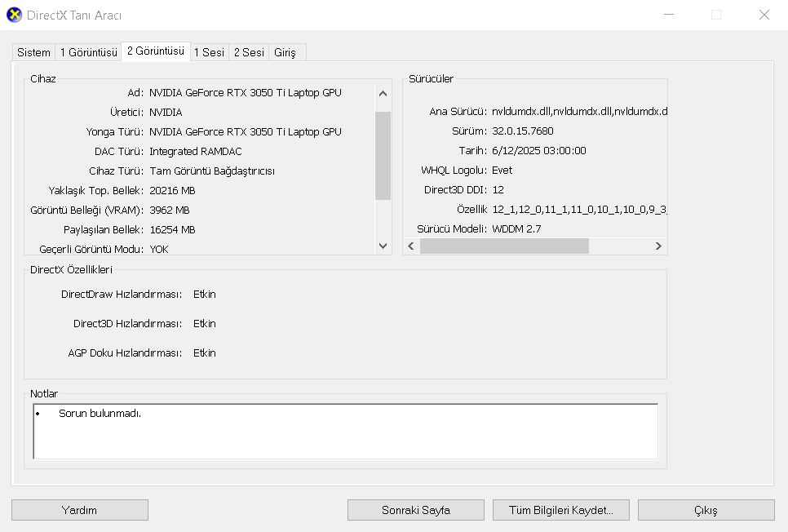Click the '16254 MB' shared memory value
Screen dimensions: 788x532
[172, 230]
